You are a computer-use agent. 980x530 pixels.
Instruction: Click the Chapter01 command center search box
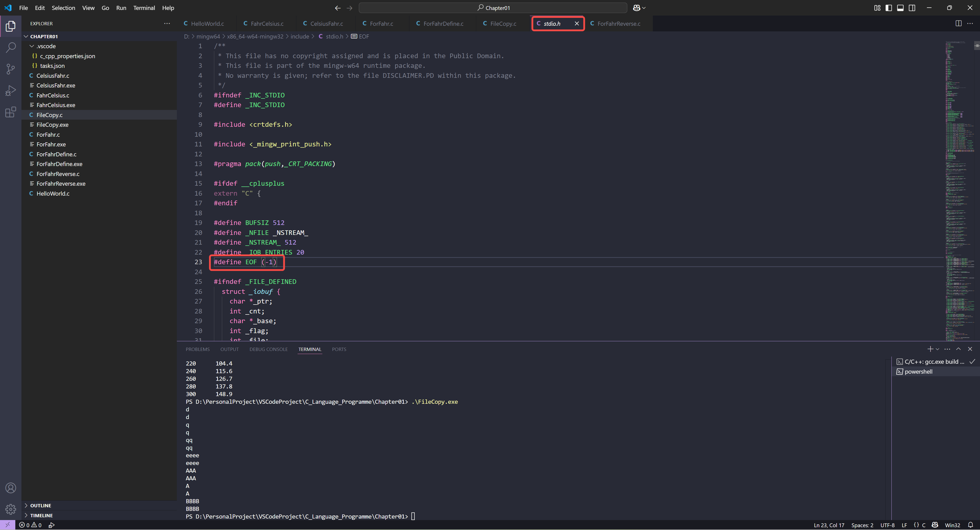[x=493, y=8]
